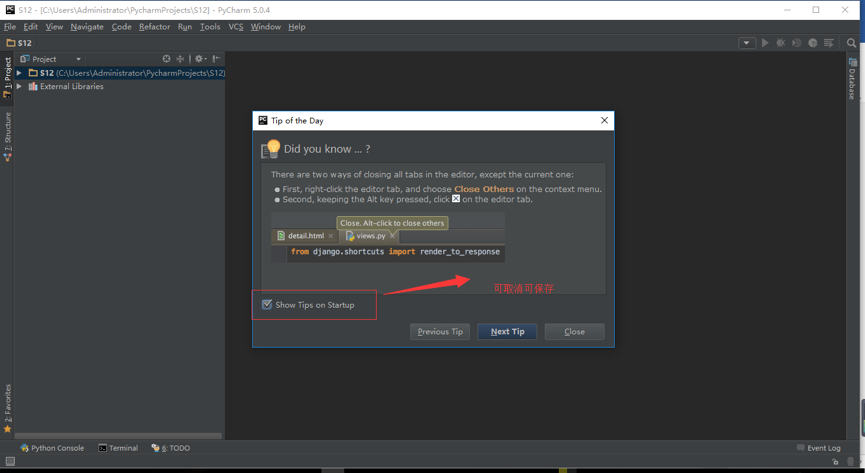This screenshot has width=865, height=473.
Task: Open the Run menu
Action: click(185, 26)
